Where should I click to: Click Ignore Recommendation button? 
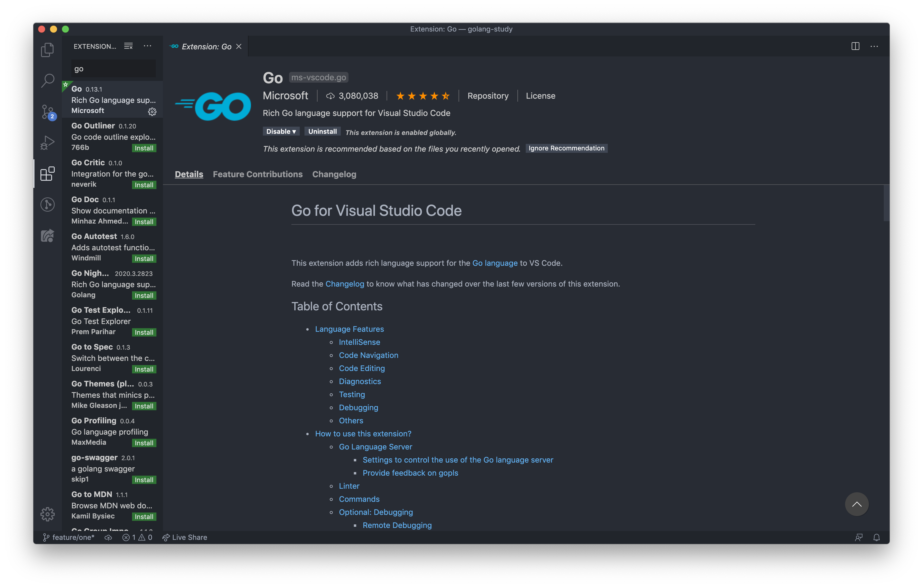click(x=566, y=148)
